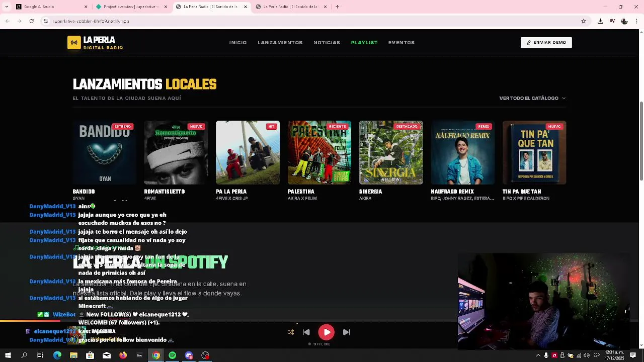
Task: Click the Palestina song title
Action: (x=301, y=192)
